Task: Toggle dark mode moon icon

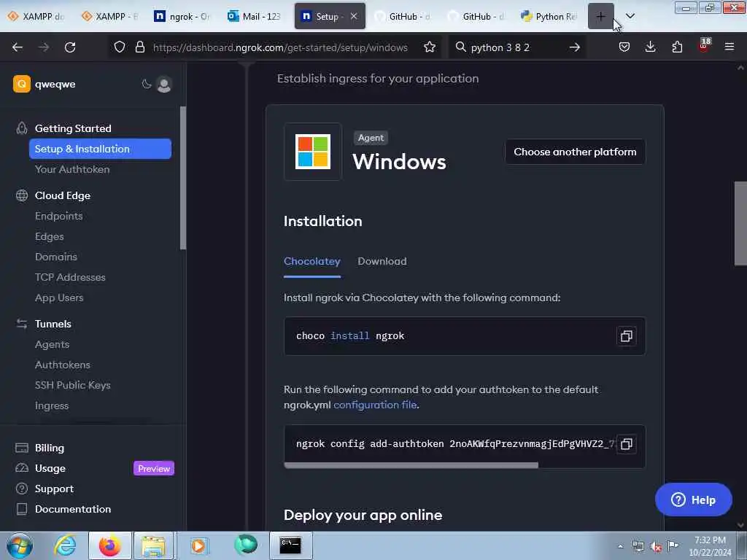Action: point(146,85)
